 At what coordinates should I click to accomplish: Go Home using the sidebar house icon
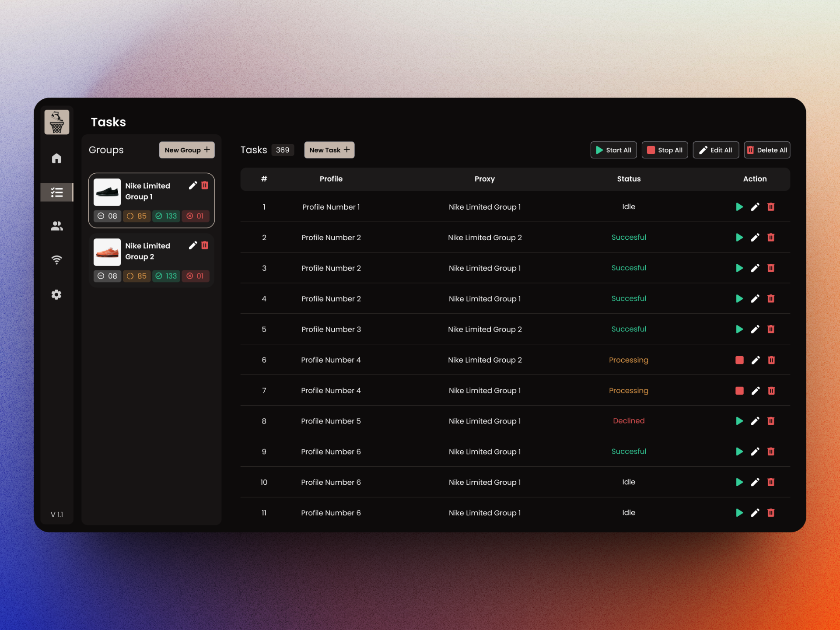point(57,158)
